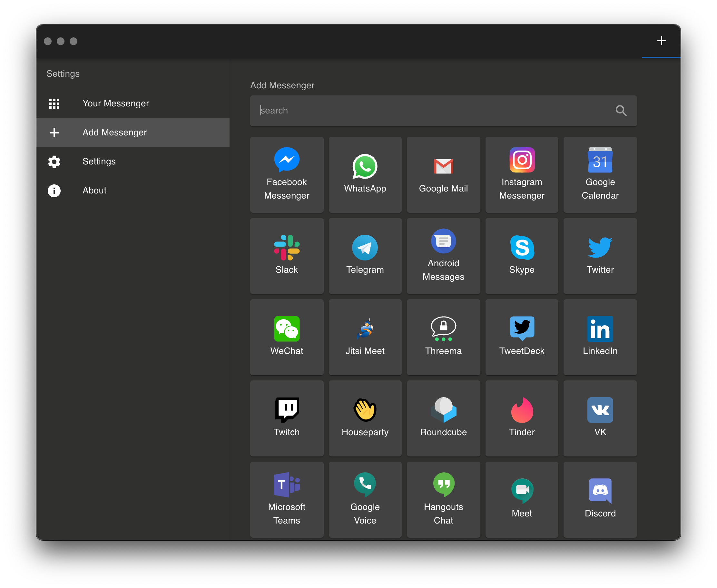Image resolution: width=717 pixels, height=588 pixels.
Task: Add the Twitter service
Action: coord(600,256)
